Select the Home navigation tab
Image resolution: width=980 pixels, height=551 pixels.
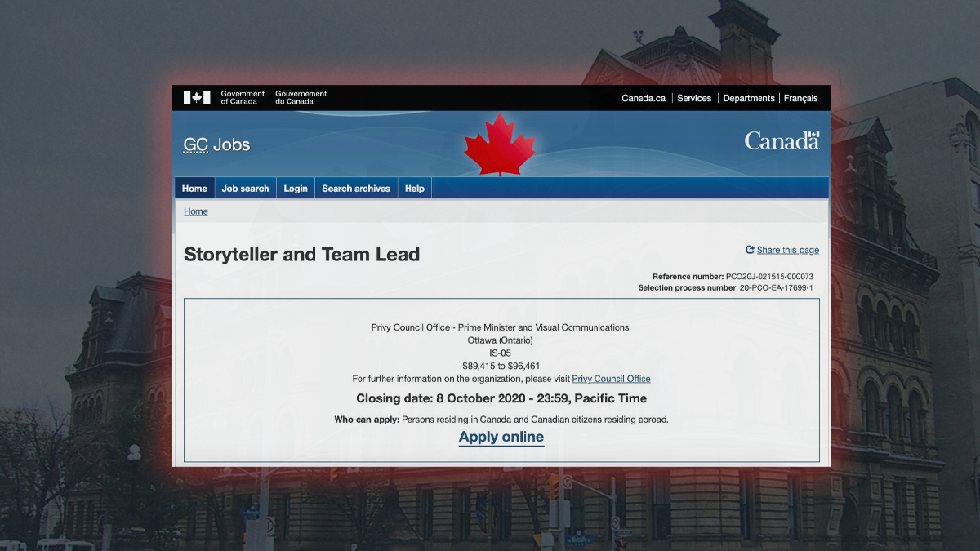point(194,189)
